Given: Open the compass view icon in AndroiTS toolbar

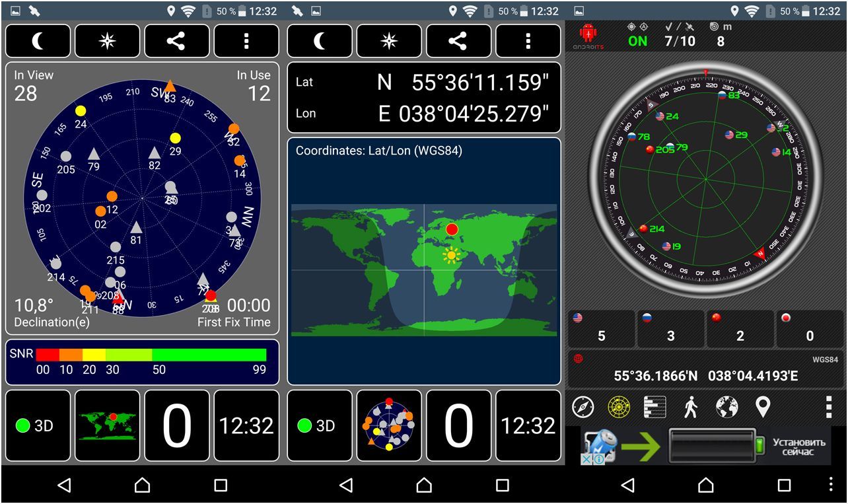Looking at the screenshot, I should [x=583, y=408].
